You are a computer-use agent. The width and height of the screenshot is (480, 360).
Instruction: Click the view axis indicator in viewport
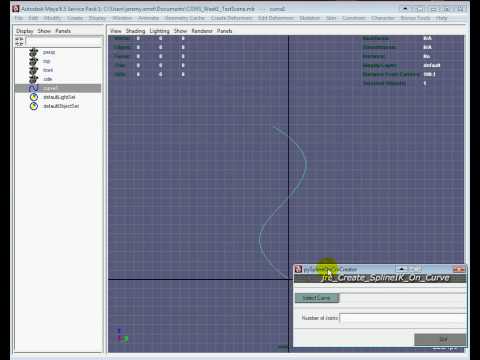point(122,336)
